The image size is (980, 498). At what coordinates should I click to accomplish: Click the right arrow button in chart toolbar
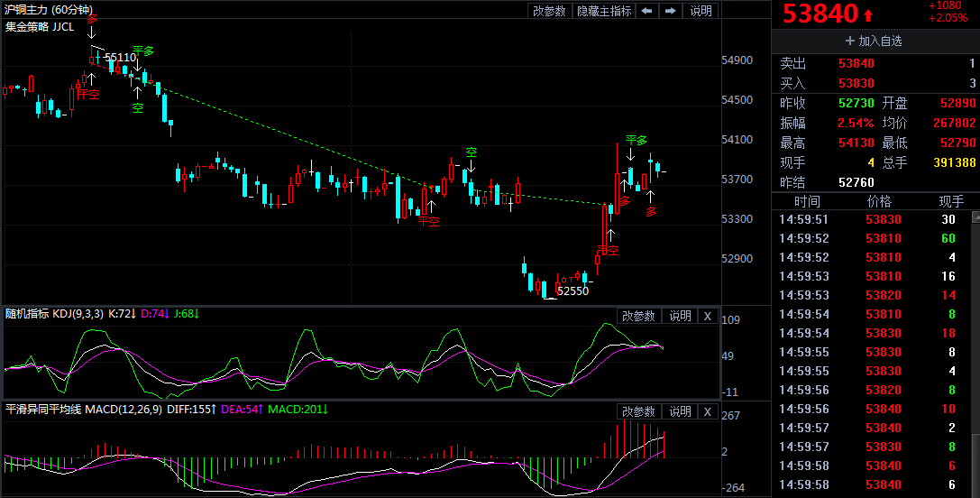[670, 11]
